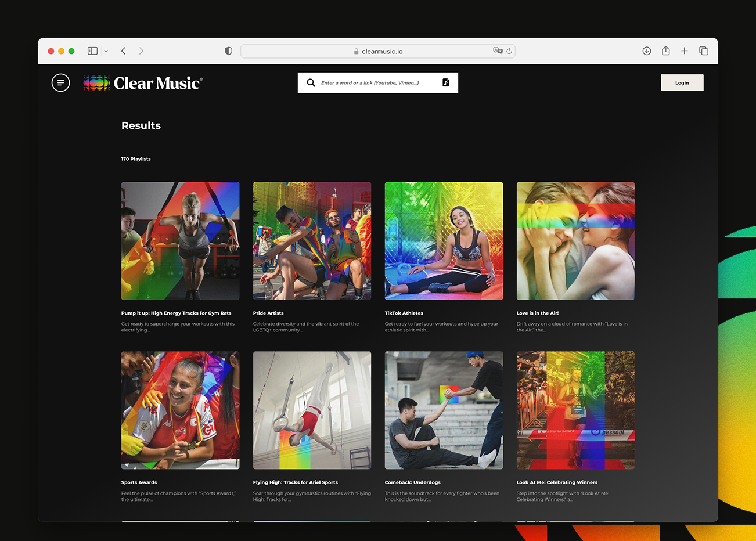Open the Comeback: Underdogs playlist thumbnail
This screenshot has width=756, height=541.
(444, 410)
